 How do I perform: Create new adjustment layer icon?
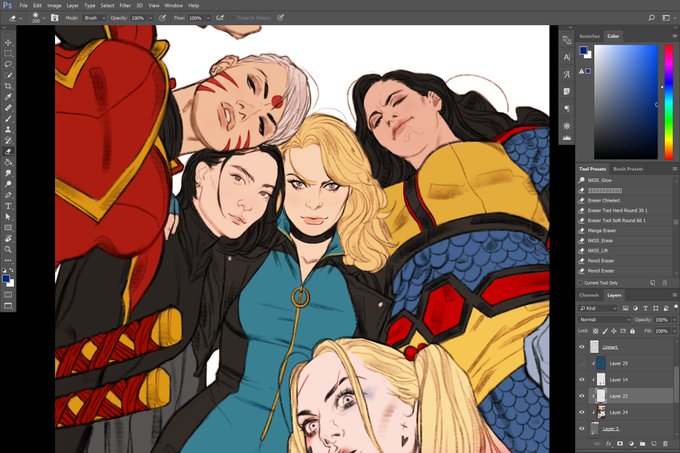point(631,444)
